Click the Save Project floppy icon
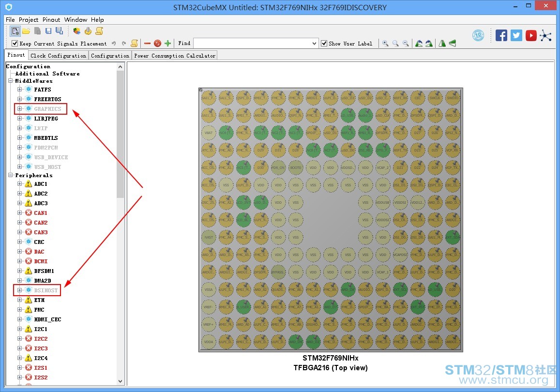The height and width of the screenshot is (392, 560). 48,31
